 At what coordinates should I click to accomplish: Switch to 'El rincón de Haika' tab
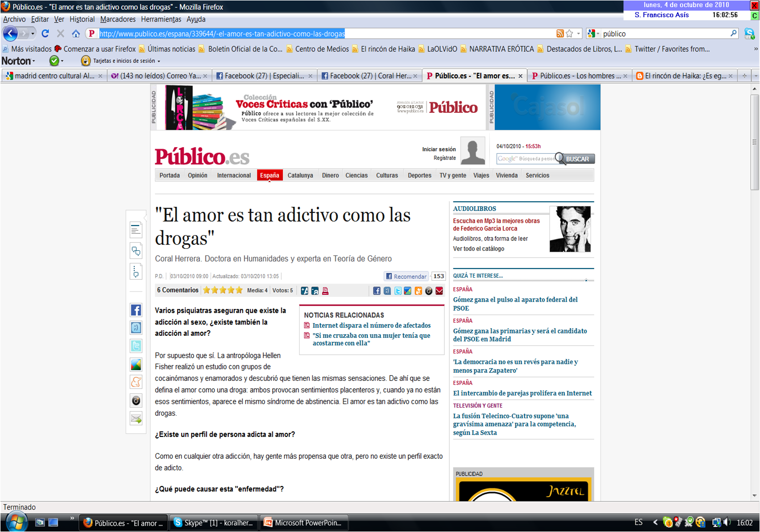pyautogui.click(x=684, y=76)
